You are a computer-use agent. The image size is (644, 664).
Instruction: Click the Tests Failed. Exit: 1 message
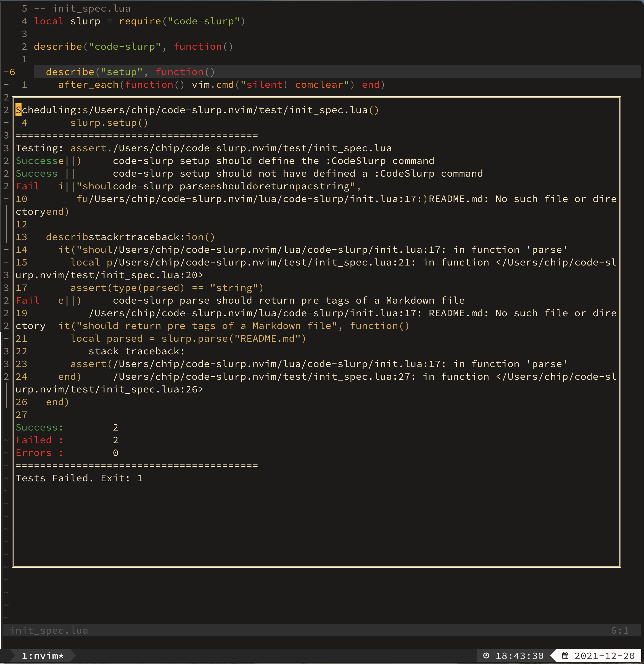(79, 478)
